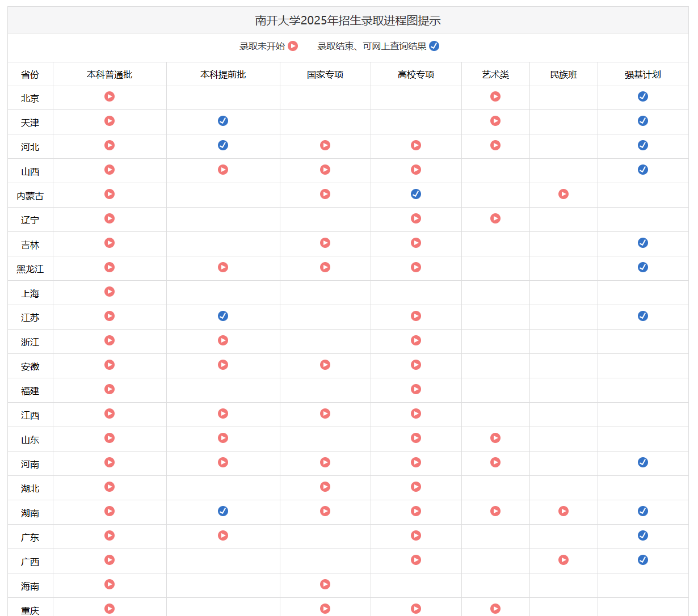Select the 浙江 province cell
698x616 pixels.
(x=30, y=342)
